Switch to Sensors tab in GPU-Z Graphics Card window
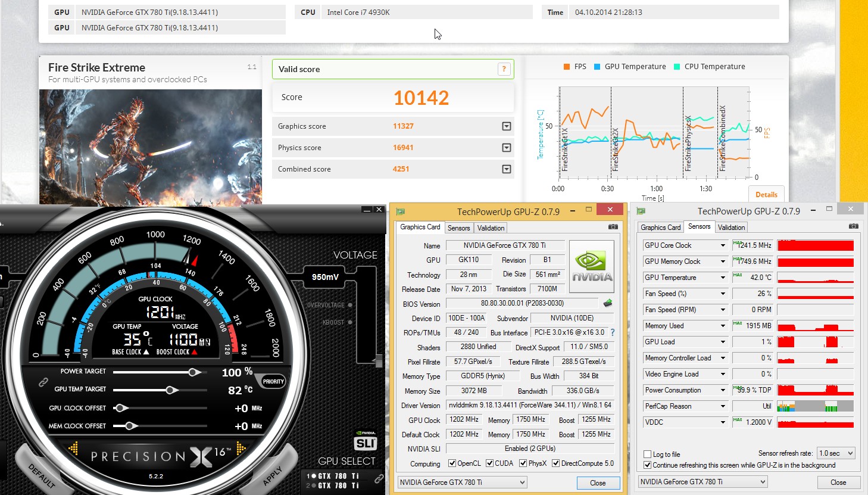 click(458, 228)
